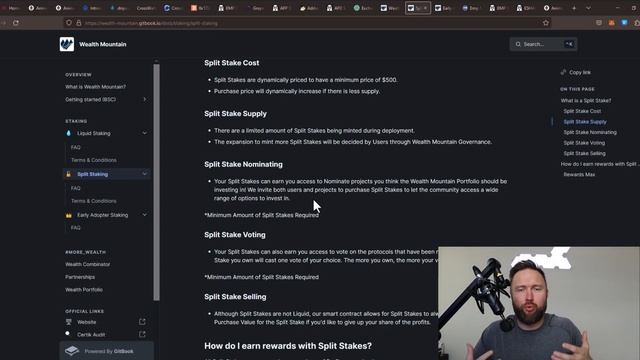Click 'How do I earn rewards with Split Stakes?' heading
Image resolution: width=640 pixels, height=360 pixels.
[288, 346]
